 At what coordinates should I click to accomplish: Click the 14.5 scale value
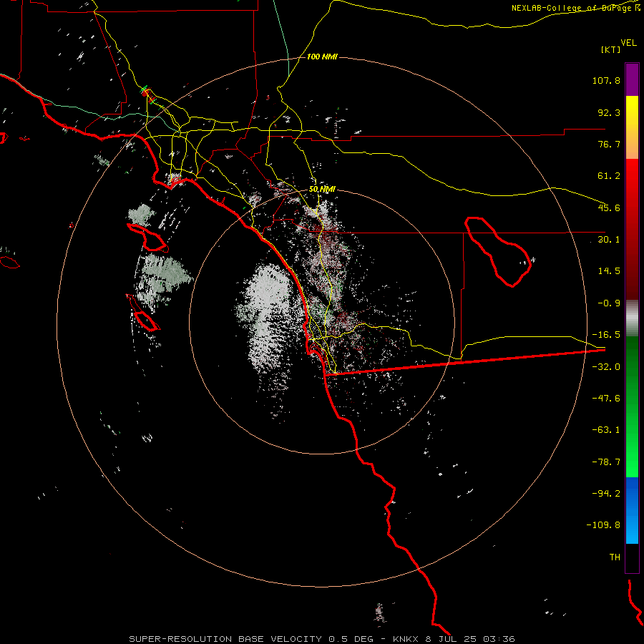(x=609, y=271)
